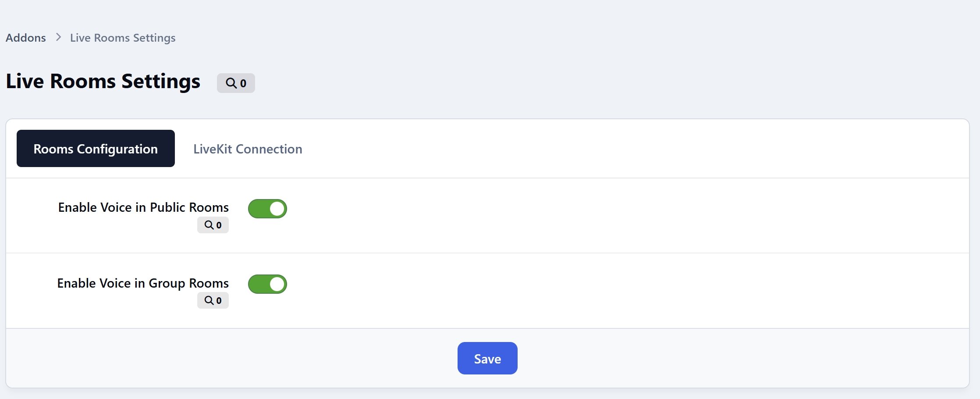Click the magnifier icon under Enable Voice in Public Rooms

pyautogui.click(x=209, y=225)
